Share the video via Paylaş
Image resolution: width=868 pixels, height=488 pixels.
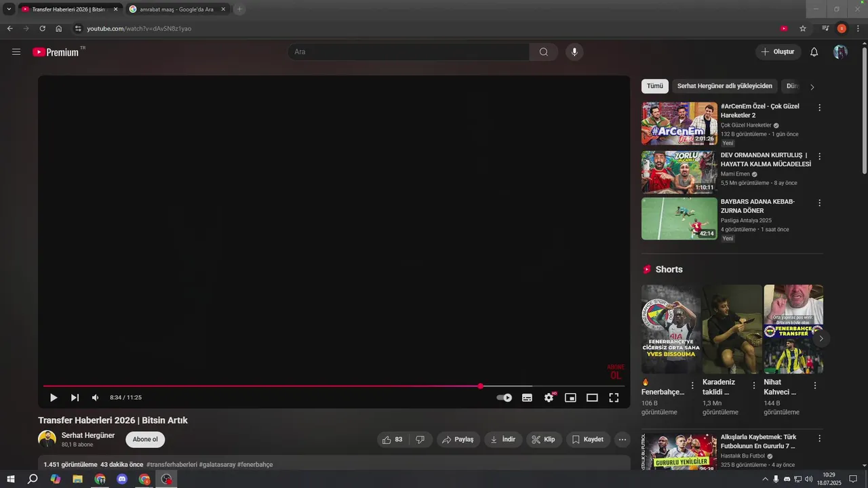pos(458,440)
